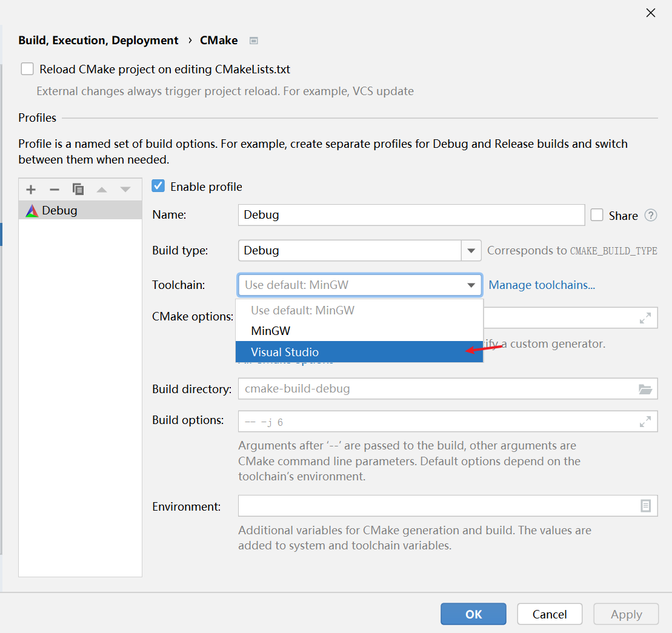672x633 pixels.
Task: Browse for build directory folder
Action: coord(645,389)
